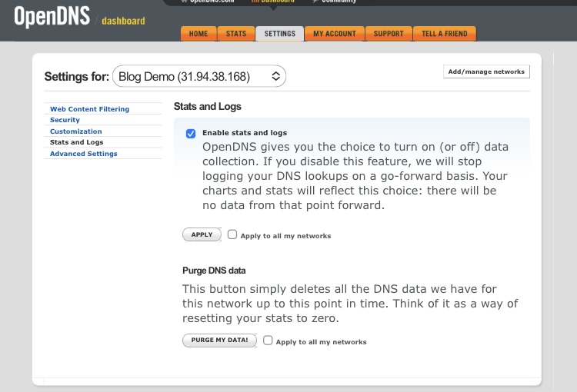This screenshot has height=392, width=577.
Task: Toggle Enable stats and logs checkbox
Action: point(191,134)
